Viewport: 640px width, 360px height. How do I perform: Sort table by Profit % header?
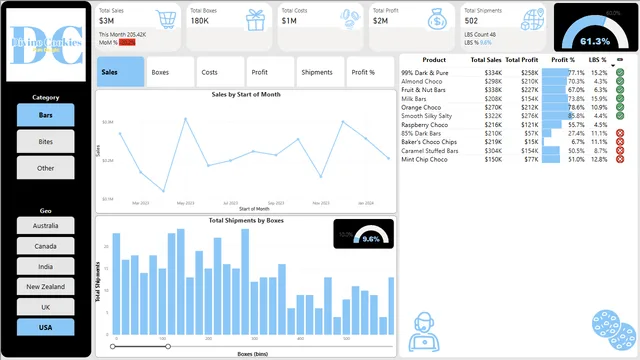coord(563,60)
